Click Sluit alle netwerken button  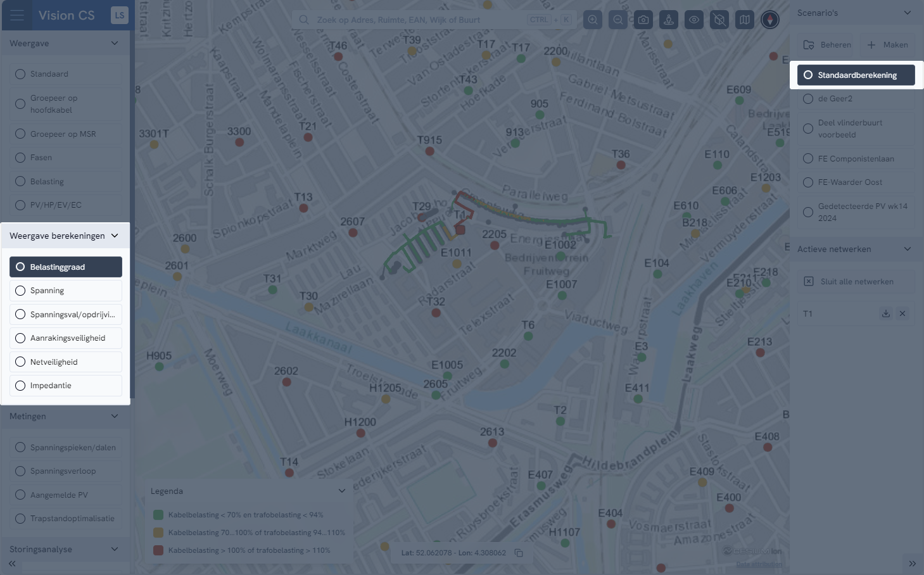[x=856, y=282]
